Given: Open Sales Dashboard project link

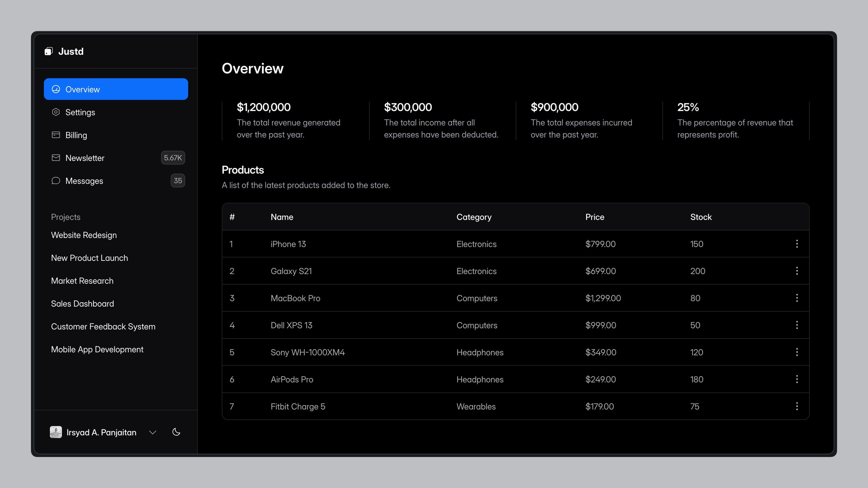Looking at the screenshot, I should 83,304.
